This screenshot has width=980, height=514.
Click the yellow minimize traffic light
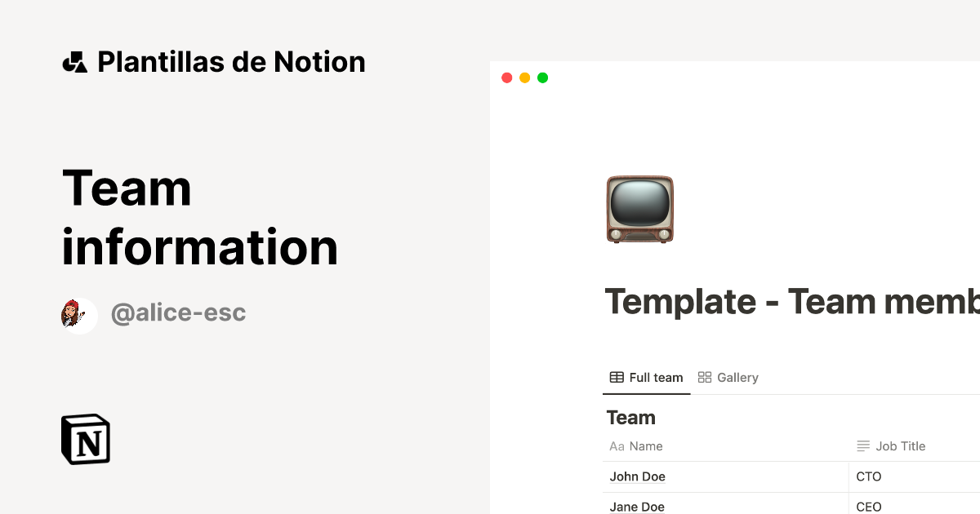click(x=524, y=78)
